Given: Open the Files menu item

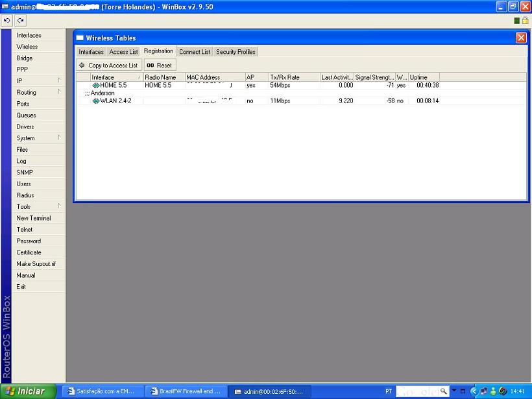Looking at the screenshot, I should 38,149.
